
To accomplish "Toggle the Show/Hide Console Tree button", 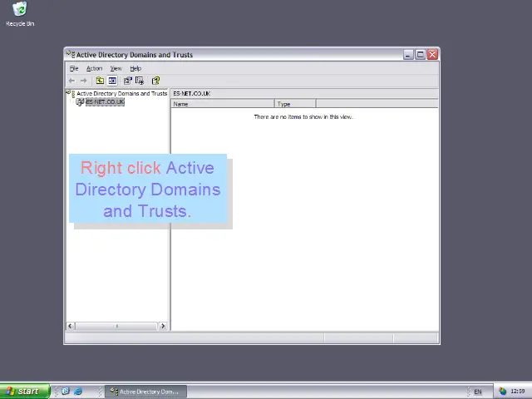I will [112, 81].
